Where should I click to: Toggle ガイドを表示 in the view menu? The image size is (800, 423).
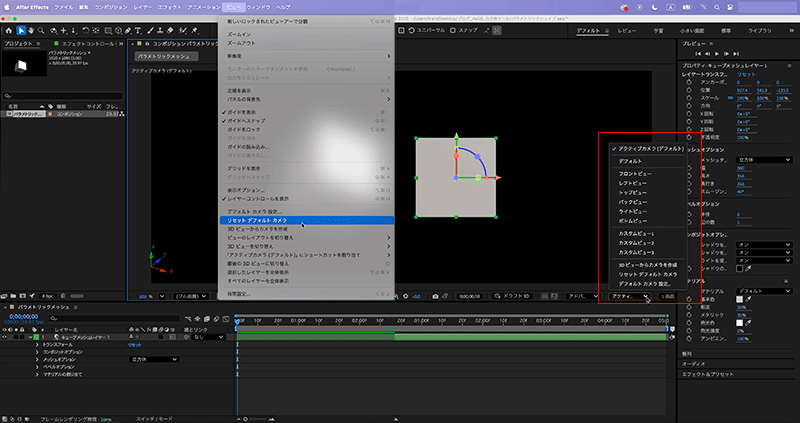[x=243, y=113]
